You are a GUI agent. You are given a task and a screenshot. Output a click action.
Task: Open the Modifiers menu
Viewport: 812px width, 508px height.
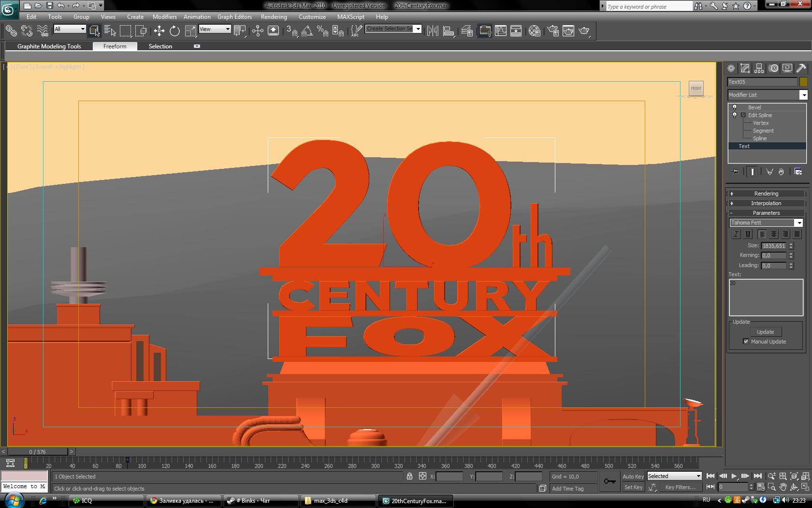click(164, 16)
